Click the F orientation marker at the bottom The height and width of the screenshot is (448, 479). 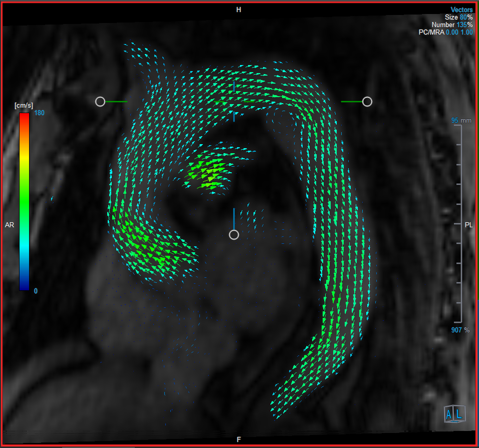tap(239, 439)
